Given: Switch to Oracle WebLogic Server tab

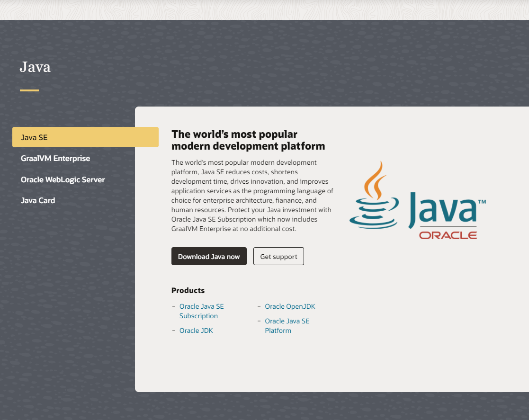Looking at the screenshot, I should 63,179.
